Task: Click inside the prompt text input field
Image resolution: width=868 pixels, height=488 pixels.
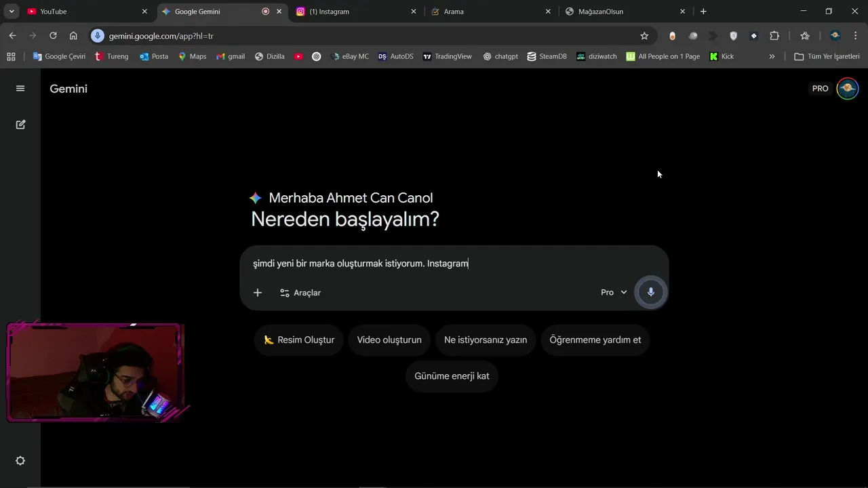Action: 453,263
